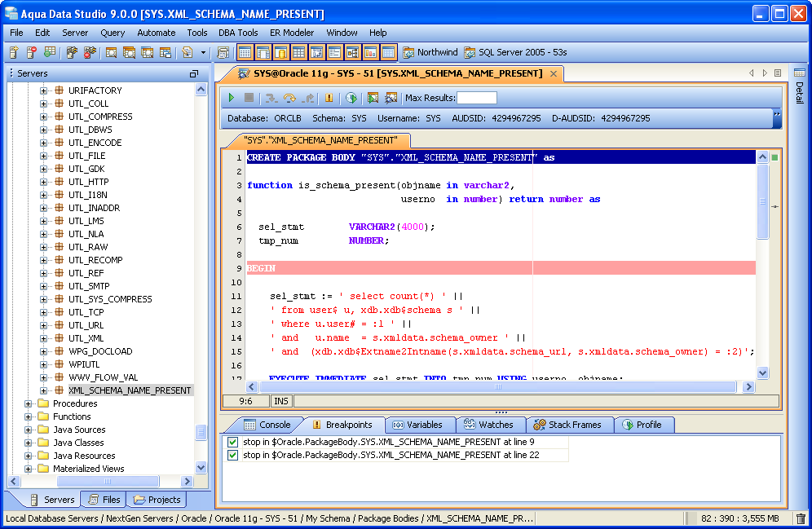812x529 pixels.
Task: Switch to the Variables tab
Action: pyautogui.click(x=417, y=425)
